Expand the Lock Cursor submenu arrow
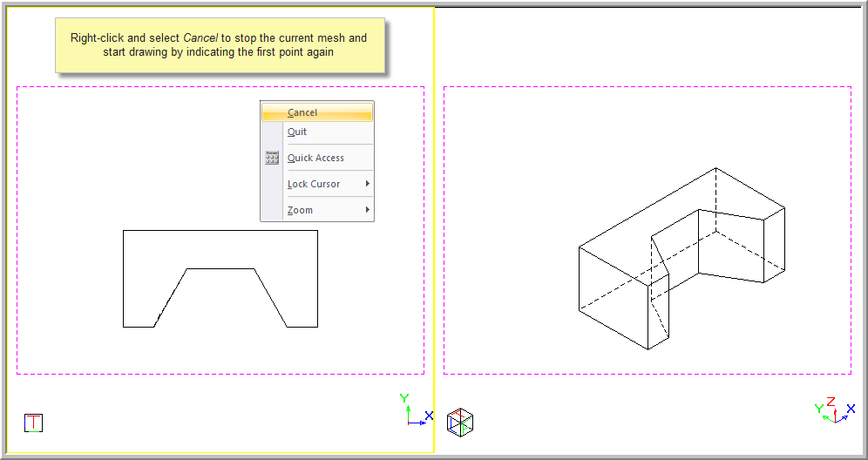The image size is (868, 460). 367,184
